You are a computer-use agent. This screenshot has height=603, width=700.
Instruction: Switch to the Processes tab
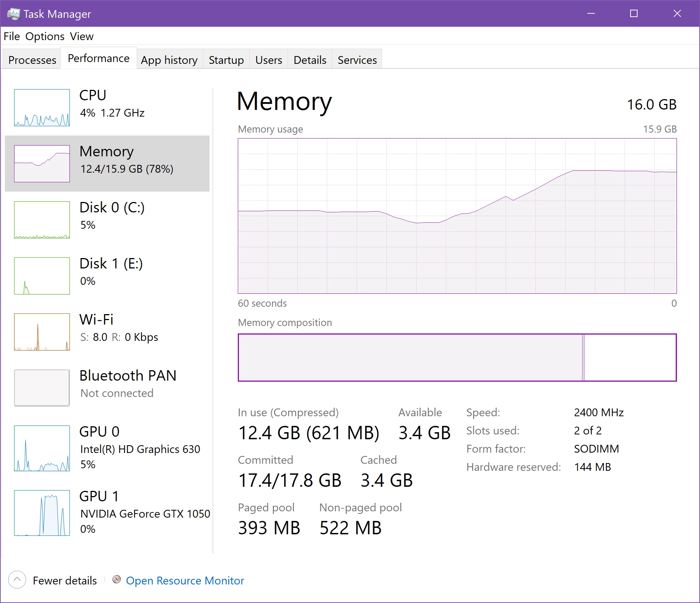[x=32, y=60]
